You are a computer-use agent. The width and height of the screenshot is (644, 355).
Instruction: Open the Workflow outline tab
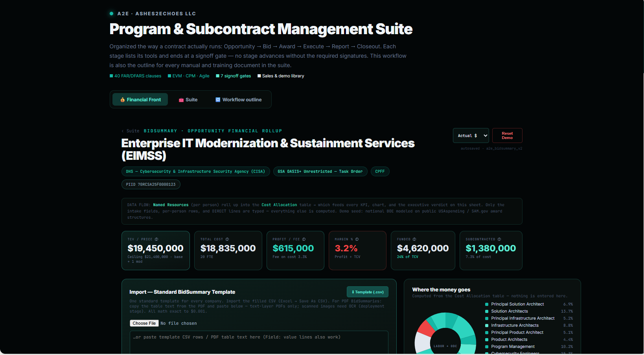coord(238,100)
